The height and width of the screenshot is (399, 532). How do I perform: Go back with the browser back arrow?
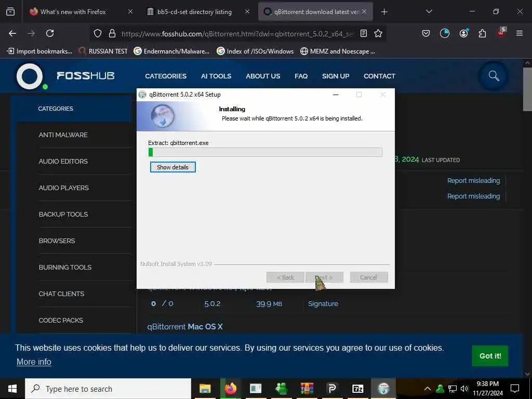click(x=12, y=33)
